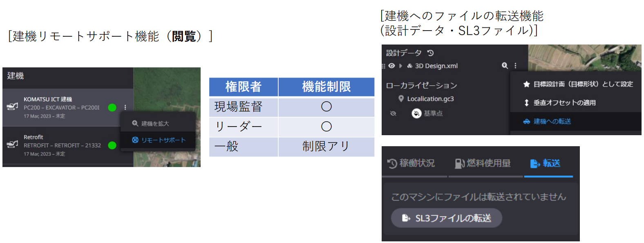The image size is (644, 243).
Task: Click the excavator icon for KOMATSU ICT 建機
Action: 13,107
